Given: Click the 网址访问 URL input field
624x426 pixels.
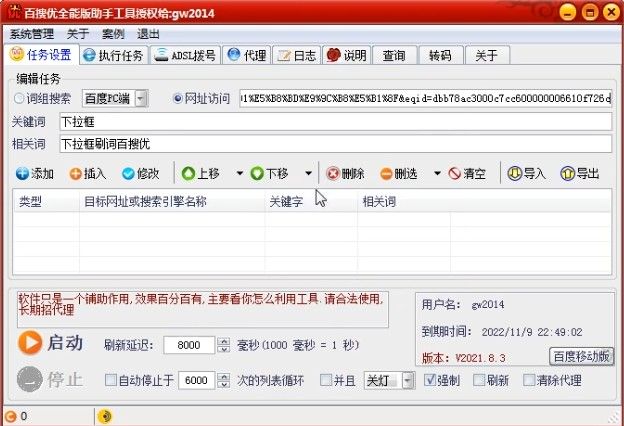Looking at the screenshot, I should pos(425,98).
